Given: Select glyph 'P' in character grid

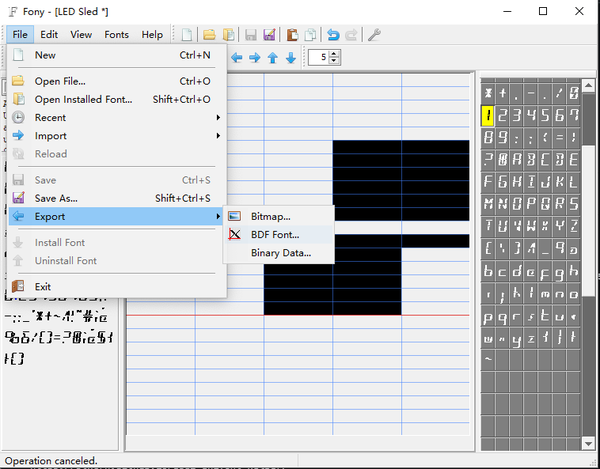Looking at the screenshot, I should 531,204.
